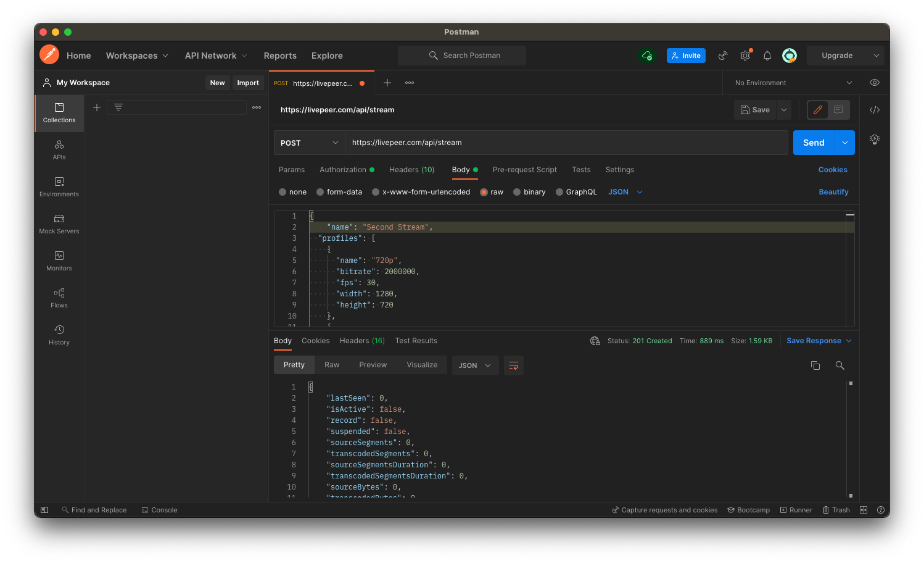Screen dimensions: 924x563
Task: Expand the Save Response dropdown arrow
Action: click(849, 341)
